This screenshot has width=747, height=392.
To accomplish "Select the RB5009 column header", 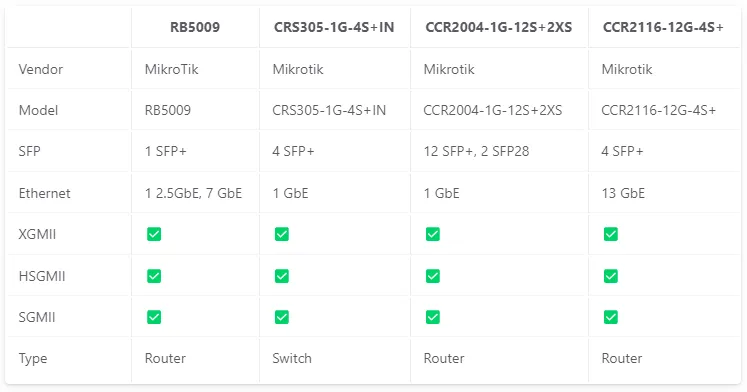I will tap(195, 27).
